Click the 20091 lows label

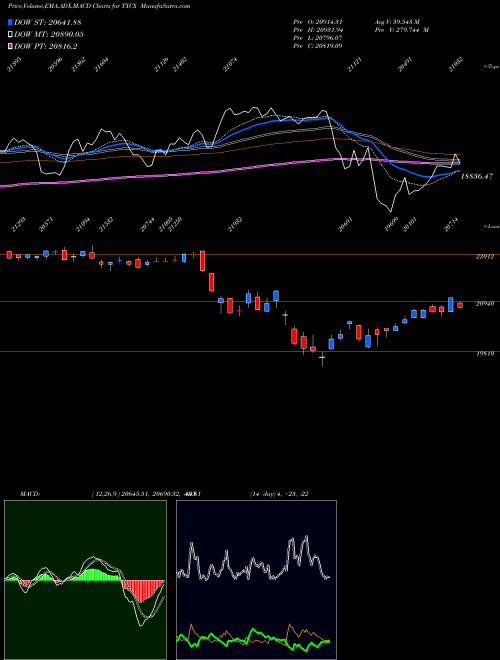[x=345, y=225]
